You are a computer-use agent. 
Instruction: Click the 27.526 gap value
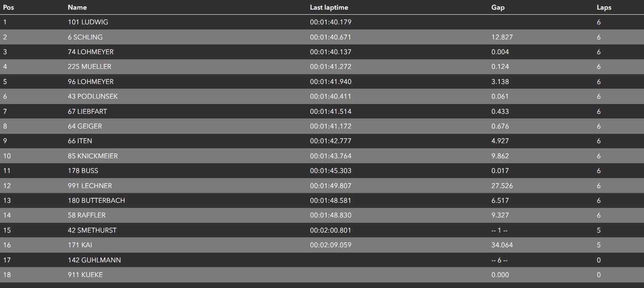point(502,186)
